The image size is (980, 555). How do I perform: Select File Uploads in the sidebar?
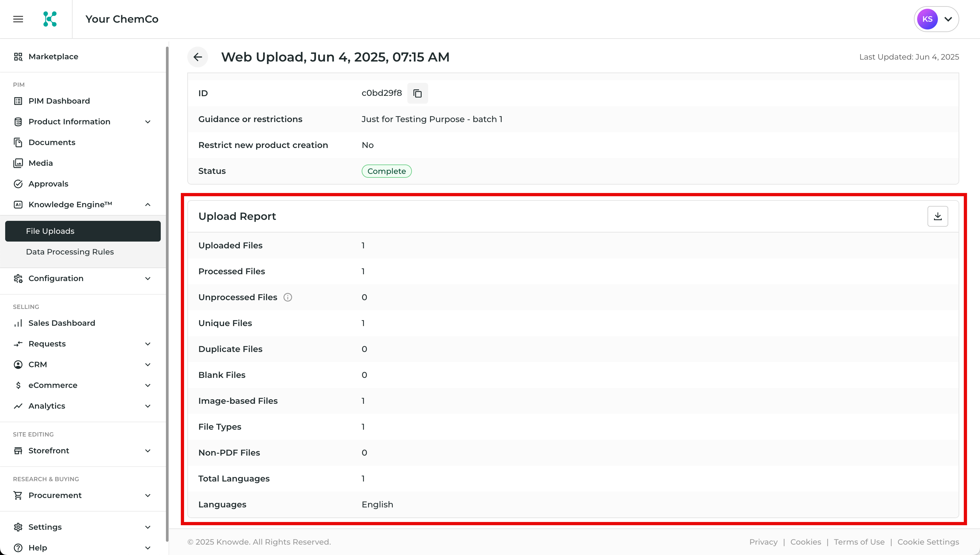click(83, 231)
